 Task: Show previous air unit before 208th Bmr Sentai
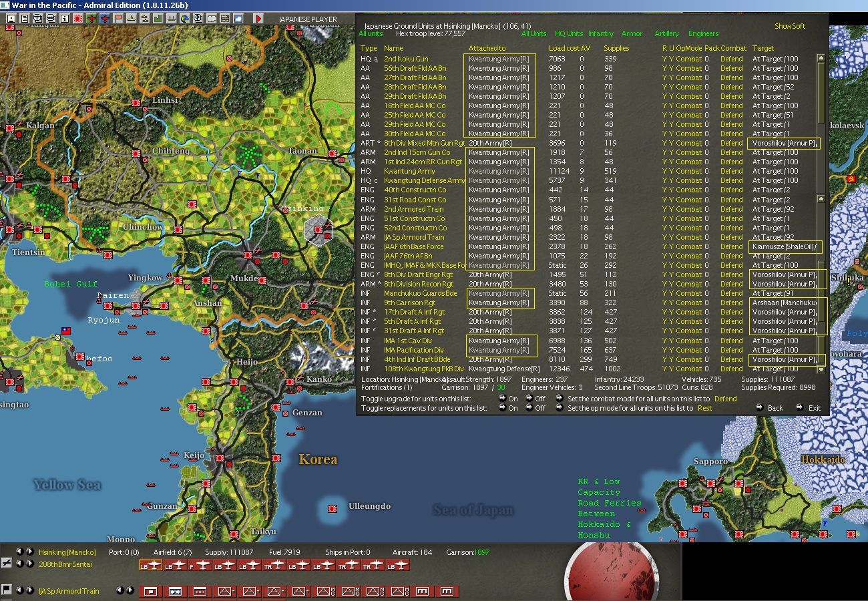pyautogui.click(x=19, y=564)
